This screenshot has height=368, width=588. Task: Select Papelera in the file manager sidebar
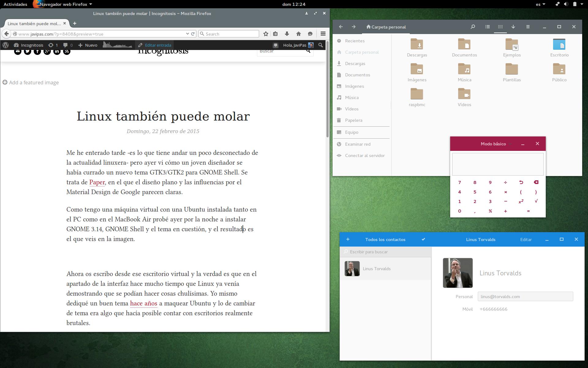pyautogui.click(x=353, y=120)
